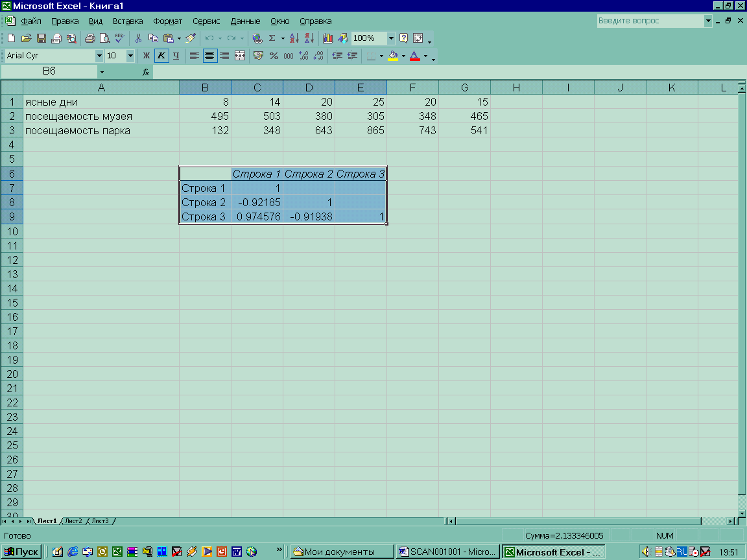Apply percent style format
Image resolution: width=747 pixels, height=560 pixels.
(x=274, y=56)
